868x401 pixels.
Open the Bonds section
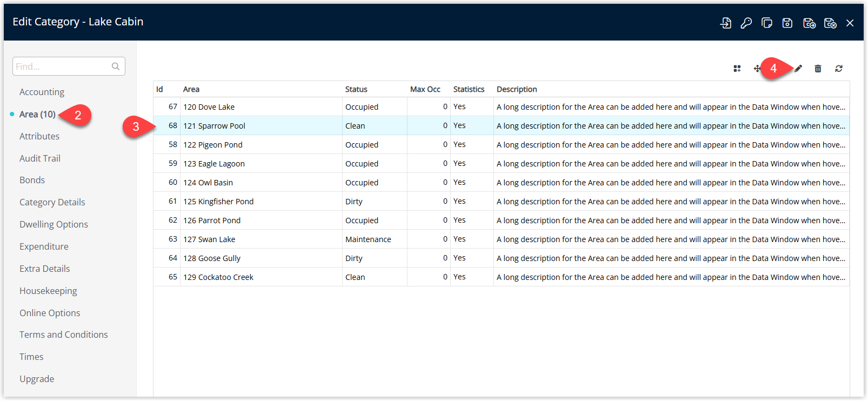(32, 180)
